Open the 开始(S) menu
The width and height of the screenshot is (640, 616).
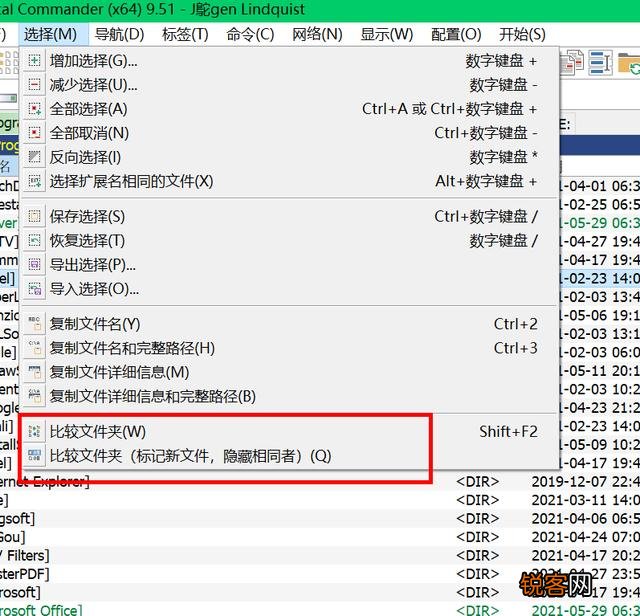pos(522,34)
